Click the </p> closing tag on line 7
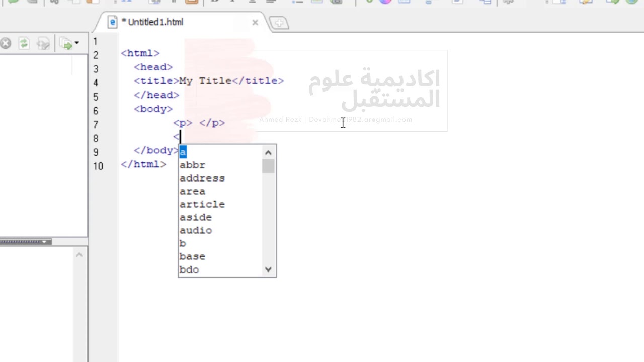This screenshot has width=644, height=362. point(212,123)
